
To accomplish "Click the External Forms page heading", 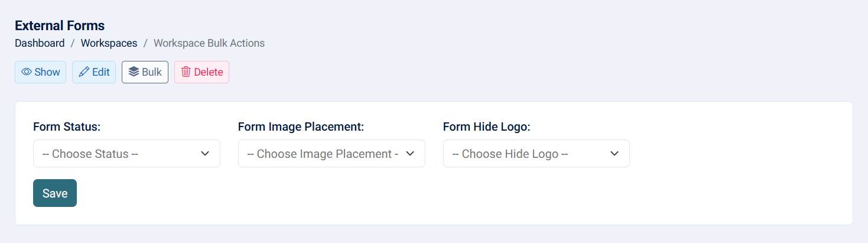I will 60,25.
